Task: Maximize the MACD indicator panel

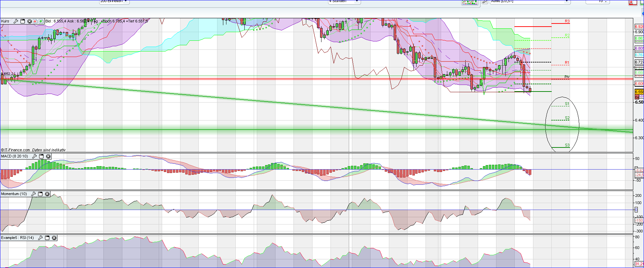Action: pos(41,156)
